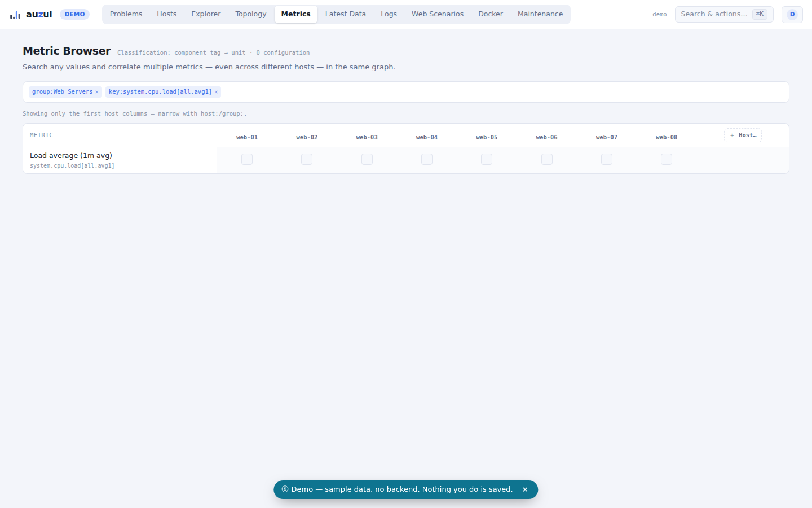Tick Load average checkbox for web-05
812x508 pixels.
[x=487, y=159]
